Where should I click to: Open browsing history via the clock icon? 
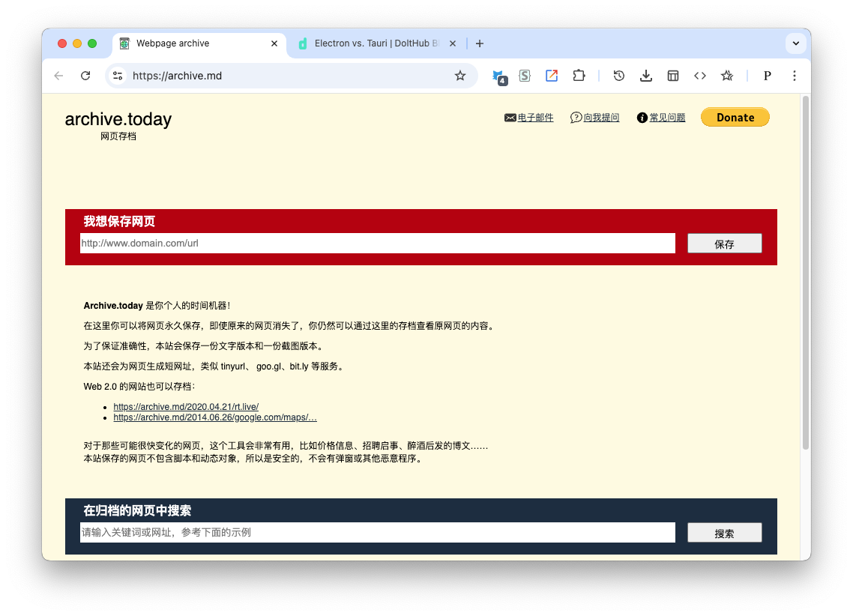(x=618, y=76)
